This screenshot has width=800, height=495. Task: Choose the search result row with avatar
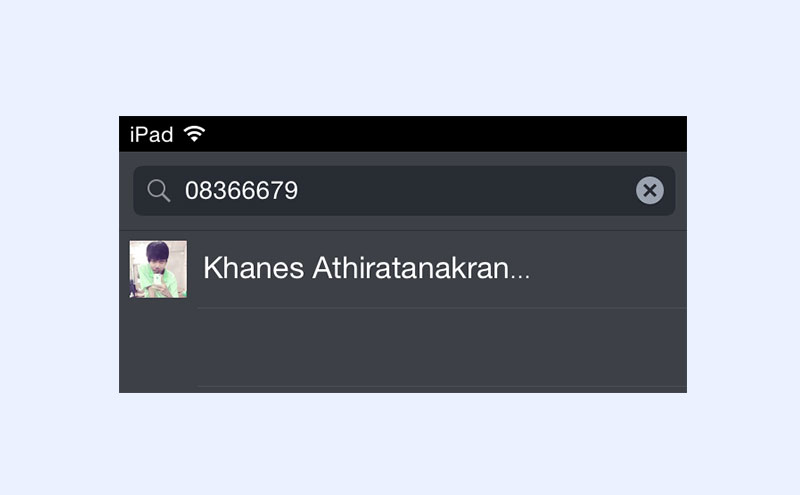coord(403,269)
